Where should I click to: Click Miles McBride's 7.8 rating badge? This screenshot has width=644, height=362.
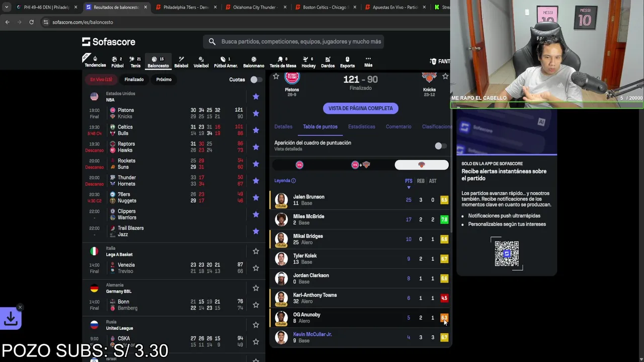444,220
